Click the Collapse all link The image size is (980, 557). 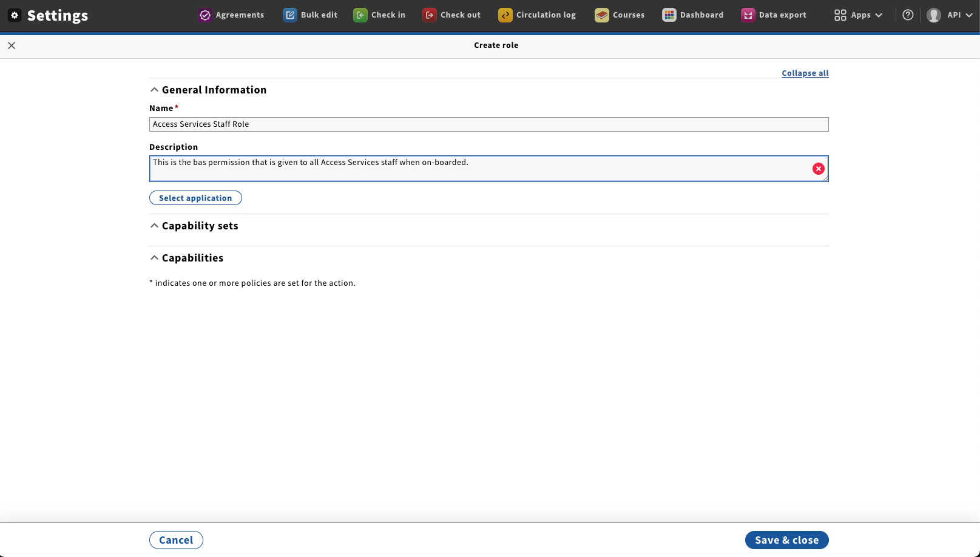pyautogui.click(x=805, y=73)
